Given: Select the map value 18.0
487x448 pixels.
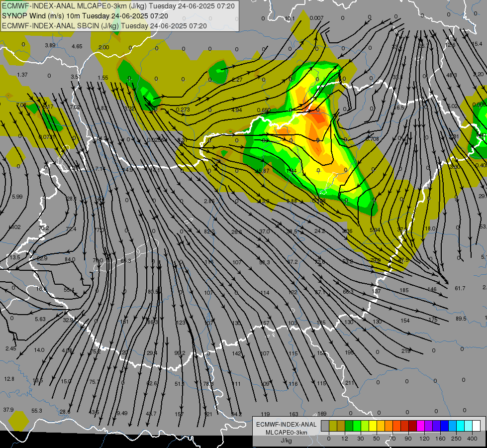Looking at the screenshot, I should (x=430, y=228).
